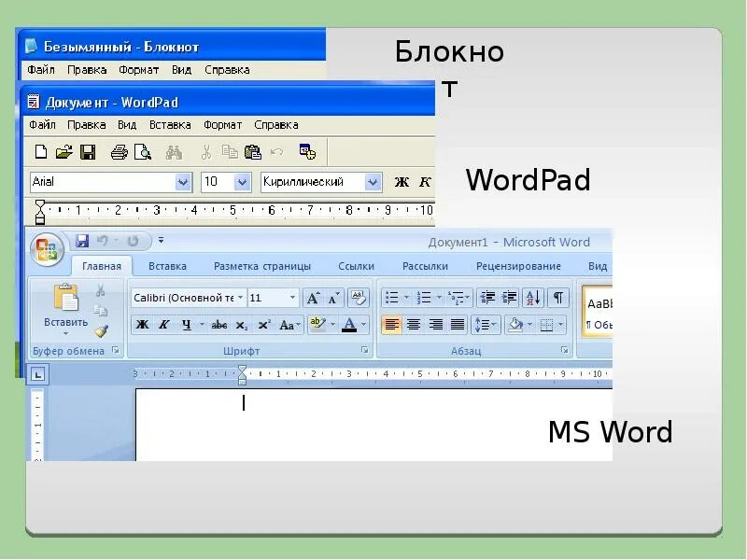Click the Paste clipboard icon in WordPad toolbar
This screenshot has width=747, height=560.
[x=252, y=152]
